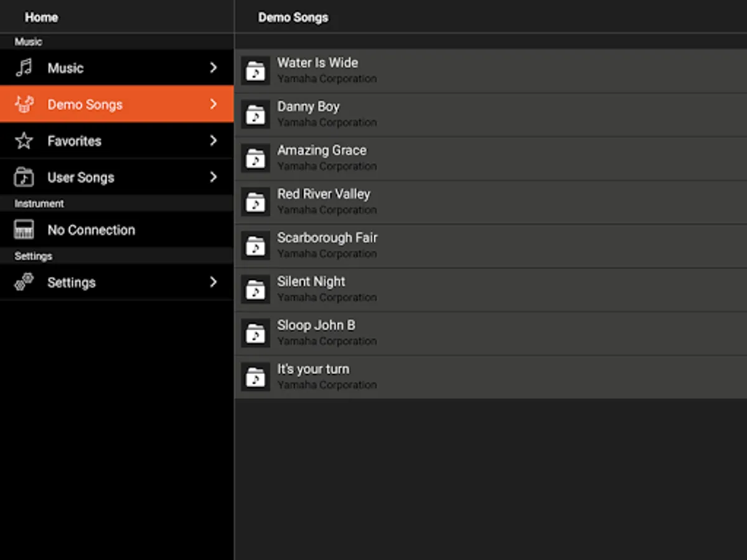Open the Favorites menu entry
The width and height of the screenshot is (747, 560).
(x=117, y=141)
